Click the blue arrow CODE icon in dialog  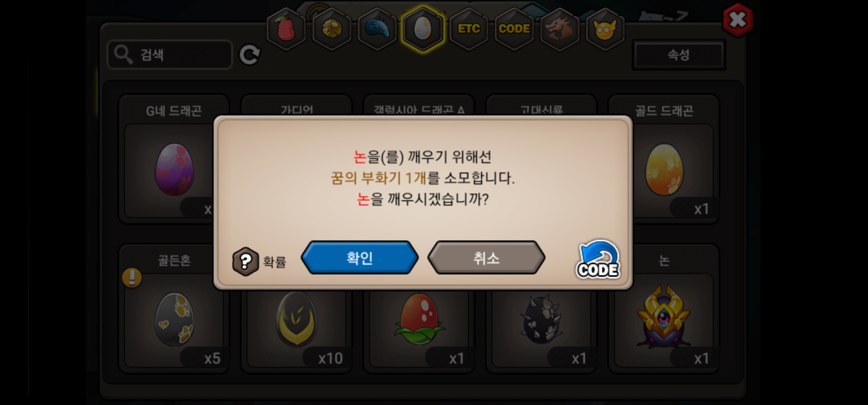tap(598, 260)
